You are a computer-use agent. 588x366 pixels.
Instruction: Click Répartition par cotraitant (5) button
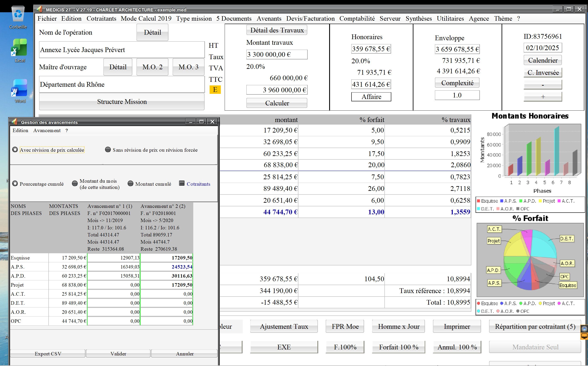(x=535, y=326)
